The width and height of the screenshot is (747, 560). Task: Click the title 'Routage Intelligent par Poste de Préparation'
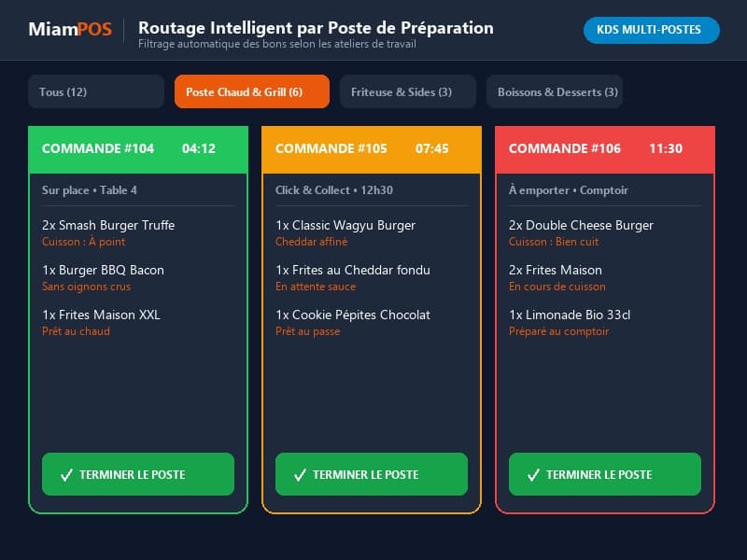click(316, 28)
